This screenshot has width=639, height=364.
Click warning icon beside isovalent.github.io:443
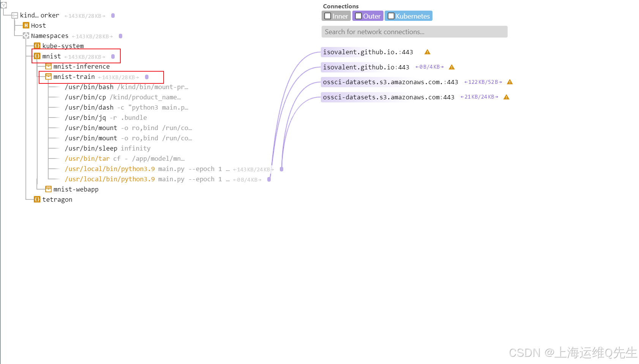click(451, 67)
